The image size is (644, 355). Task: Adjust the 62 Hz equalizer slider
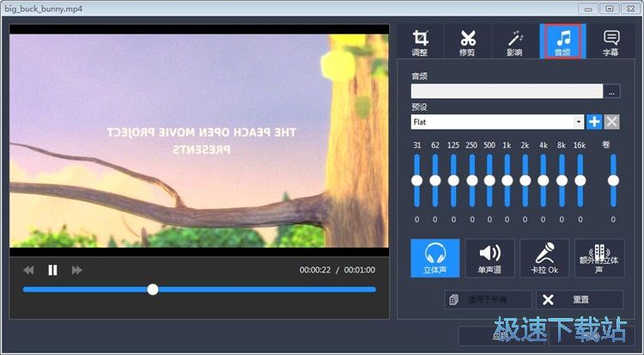435,181
